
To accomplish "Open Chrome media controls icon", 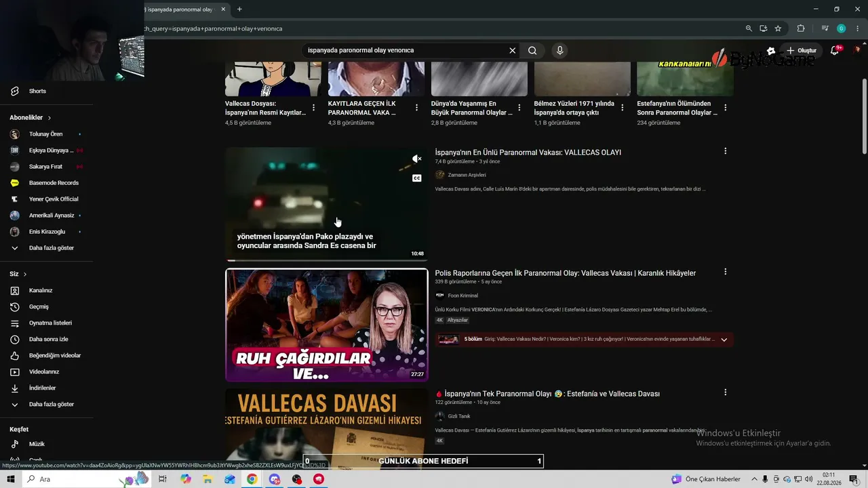I will (825, 28).
